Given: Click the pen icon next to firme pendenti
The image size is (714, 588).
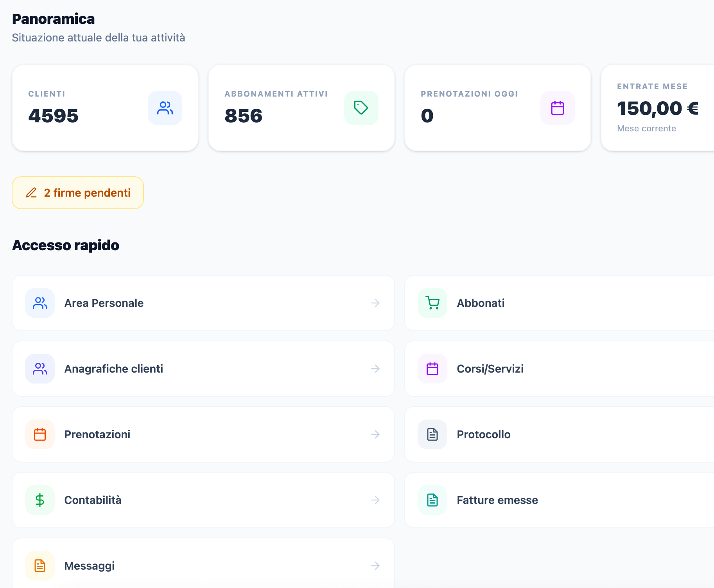Looking at the screenshot, I should click(32, 193).
